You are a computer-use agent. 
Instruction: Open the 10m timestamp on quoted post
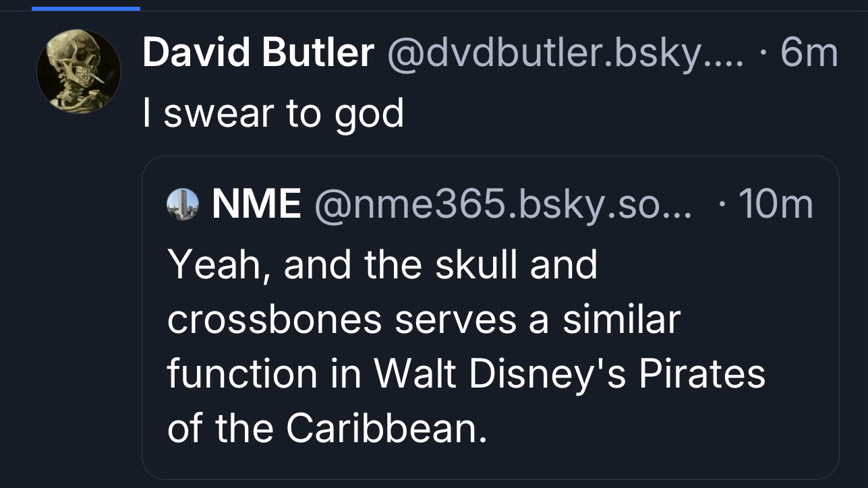(776, 204)
